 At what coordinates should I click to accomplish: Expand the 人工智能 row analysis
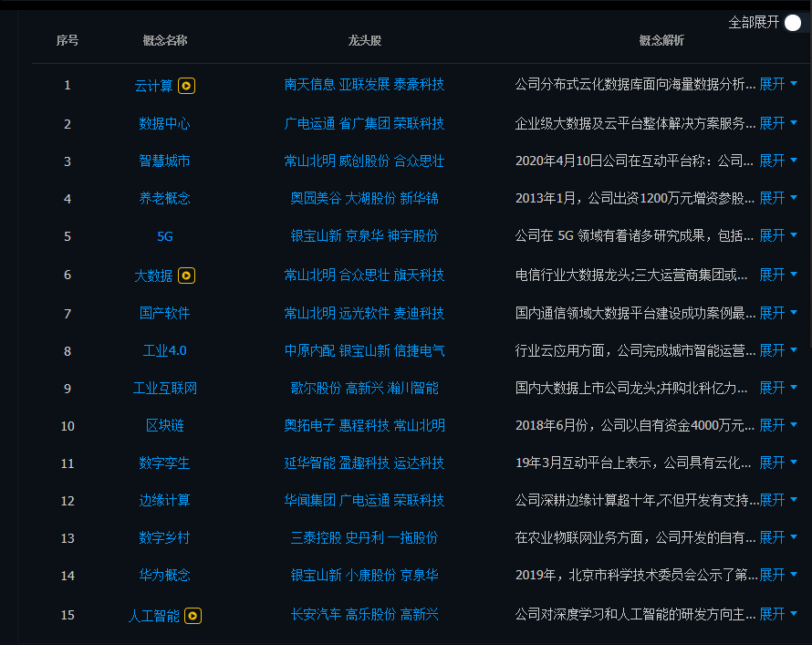(x=778, y=614)
